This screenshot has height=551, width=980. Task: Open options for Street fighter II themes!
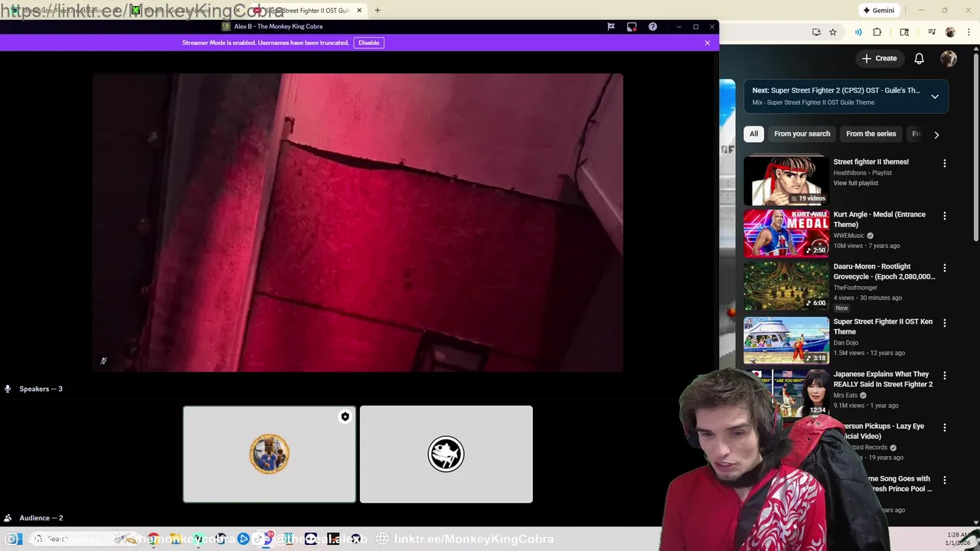[x=945, y=163]
